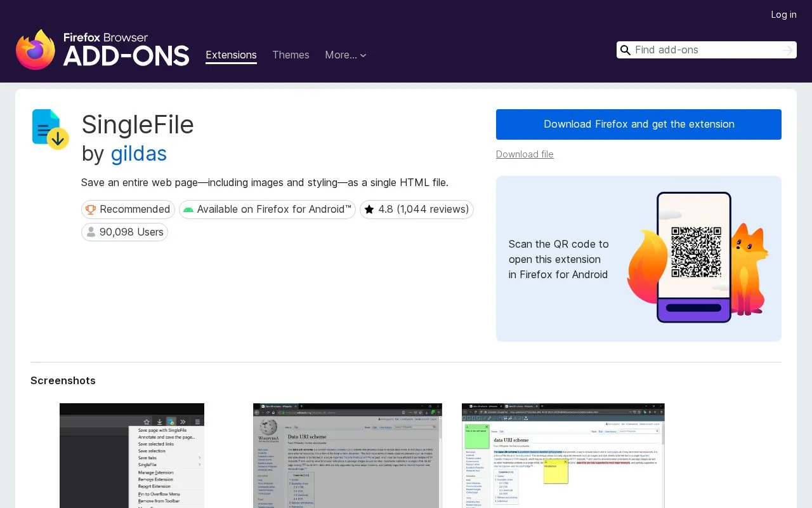Screen dimensions: 812x508
Task: Switch to the Themes tab
Action: pos(291,55)
